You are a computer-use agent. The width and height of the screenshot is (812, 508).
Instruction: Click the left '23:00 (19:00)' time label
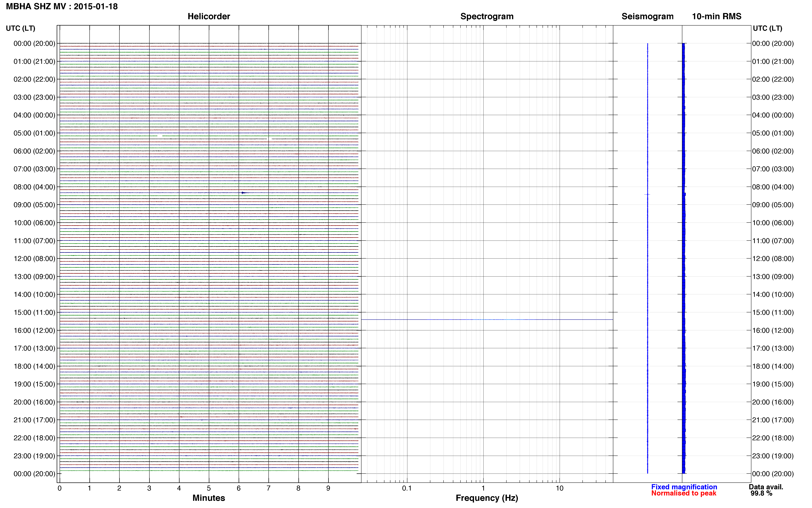[34, 456]
